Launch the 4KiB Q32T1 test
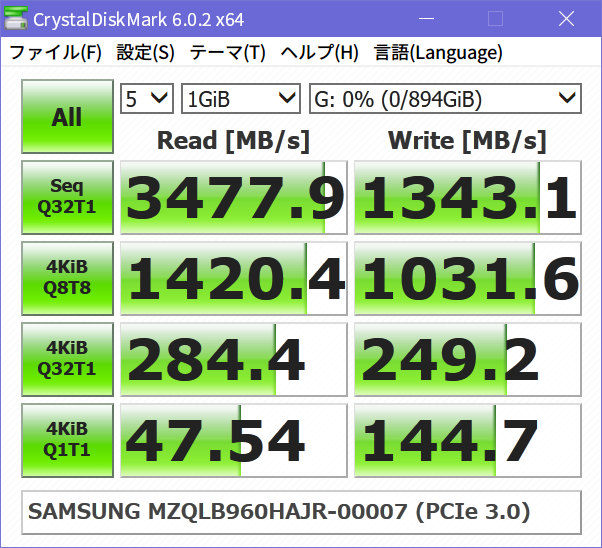Viewport: 602px width, 548px height. coord(67,359)
